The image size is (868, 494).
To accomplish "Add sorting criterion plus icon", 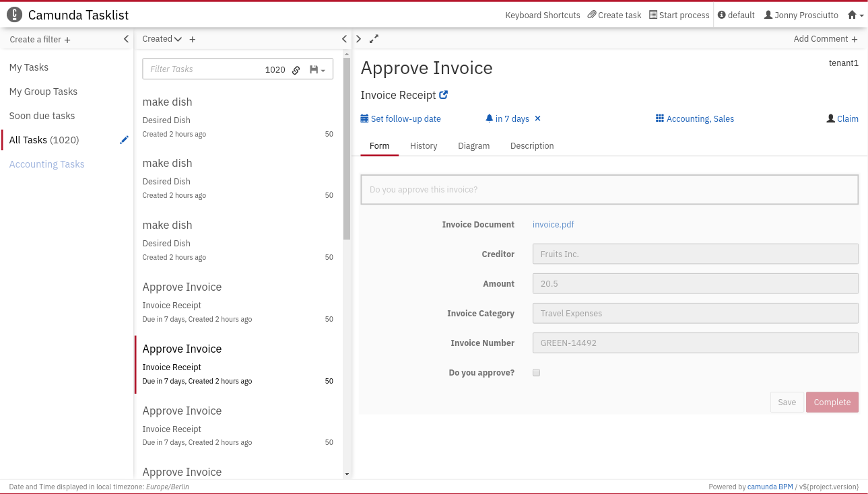I will (193, 40).
